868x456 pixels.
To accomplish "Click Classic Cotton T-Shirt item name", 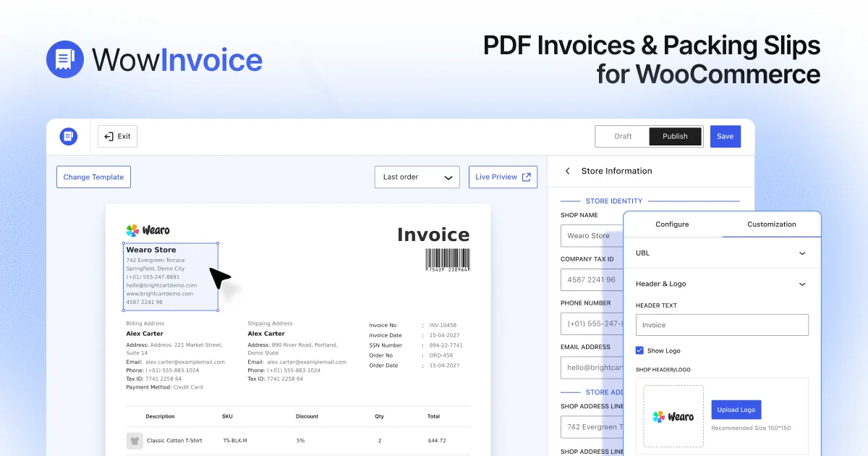I will [174, 440].
